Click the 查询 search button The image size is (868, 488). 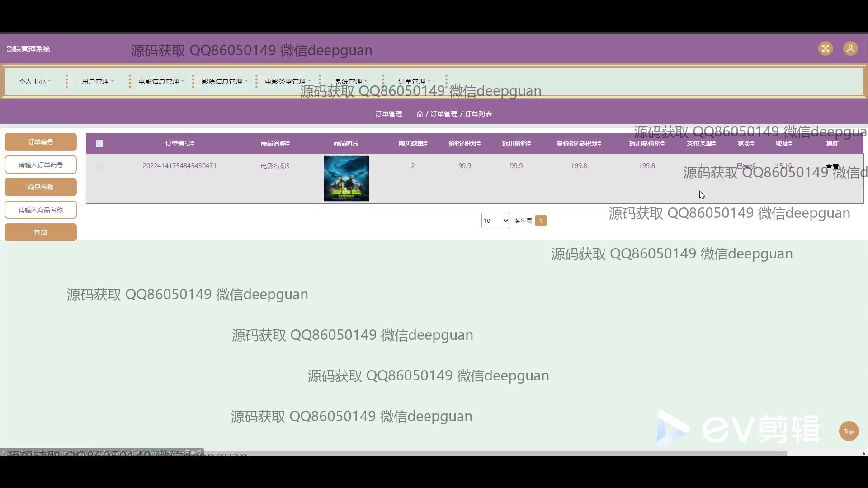(41, 232)
